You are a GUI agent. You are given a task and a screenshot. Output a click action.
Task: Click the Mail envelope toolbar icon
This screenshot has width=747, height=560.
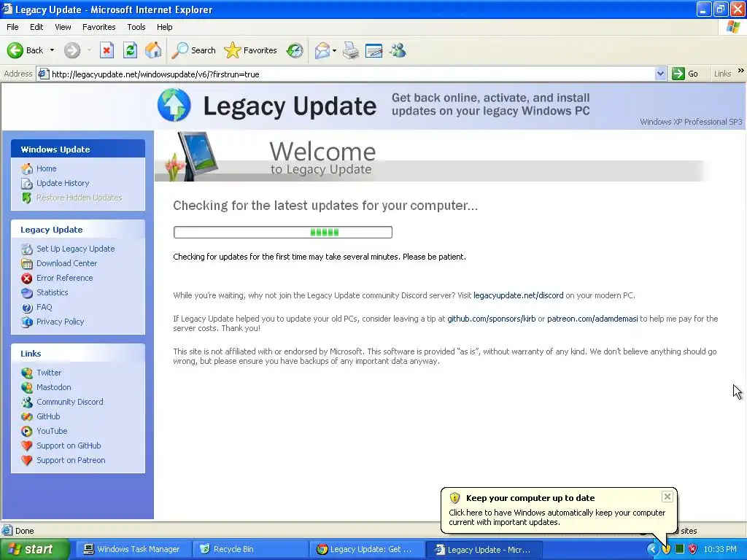[x=322, y=50]
